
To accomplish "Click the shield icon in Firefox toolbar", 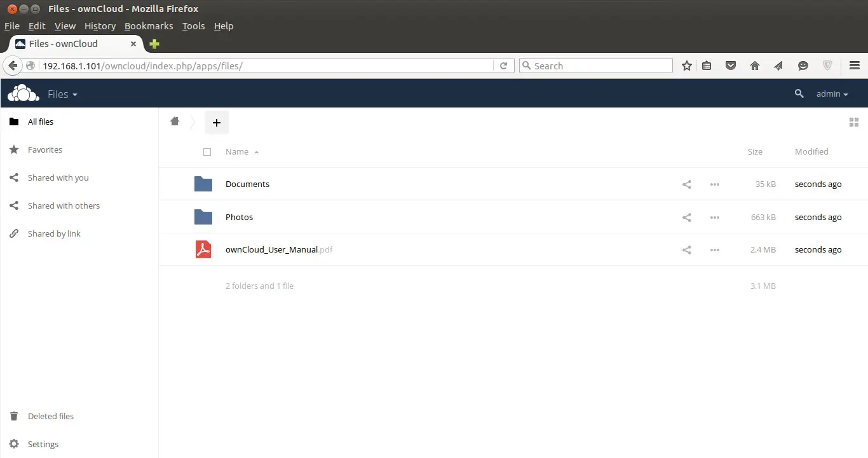I will (x=827, y=66).
